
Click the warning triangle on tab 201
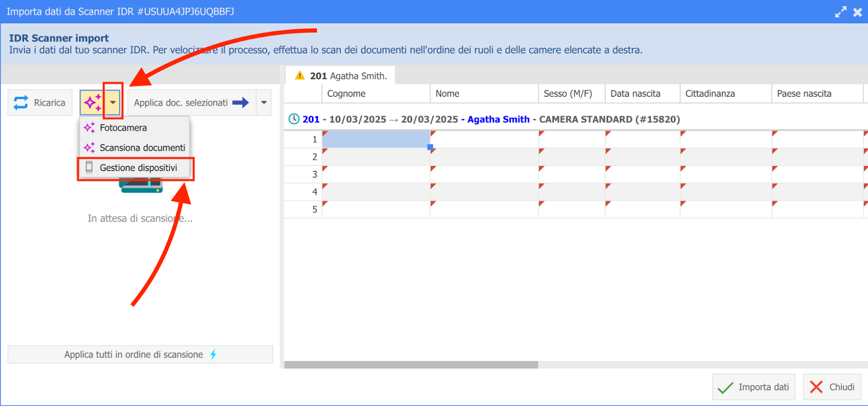[299, 76]
